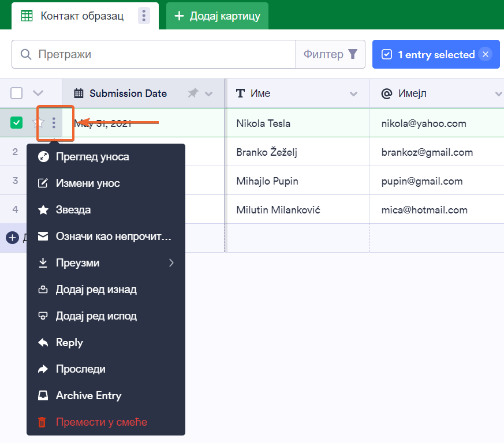This screenshot has width=504, height=443.
Task: Click the pin icon in Submission Date header
Action: click(193, 93)
